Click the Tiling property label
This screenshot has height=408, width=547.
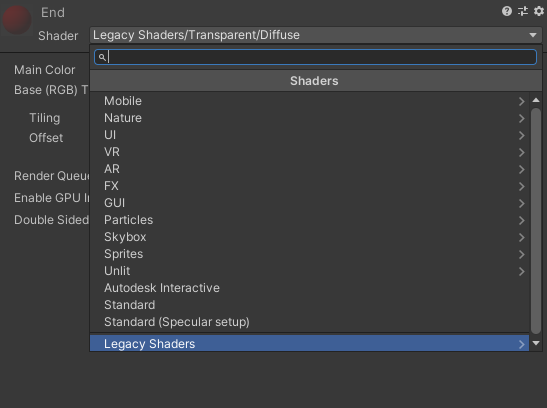point(45,118)
